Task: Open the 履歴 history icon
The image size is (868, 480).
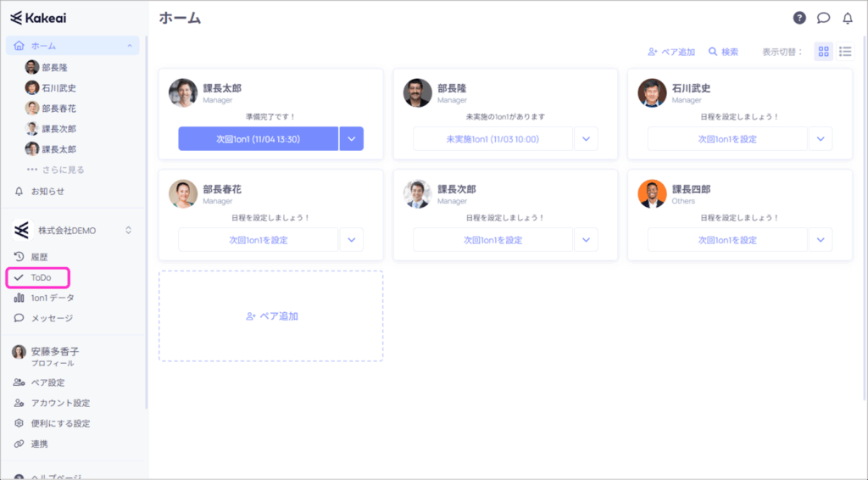Action: click(x=19, y=257)
